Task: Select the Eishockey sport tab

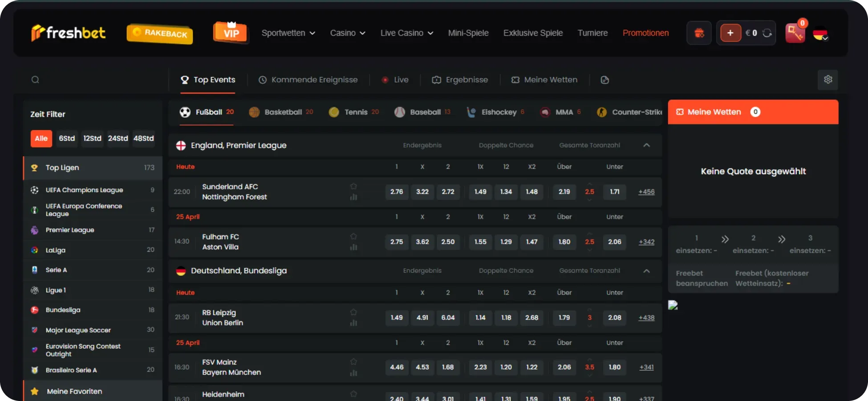Action: pos(495,112)
